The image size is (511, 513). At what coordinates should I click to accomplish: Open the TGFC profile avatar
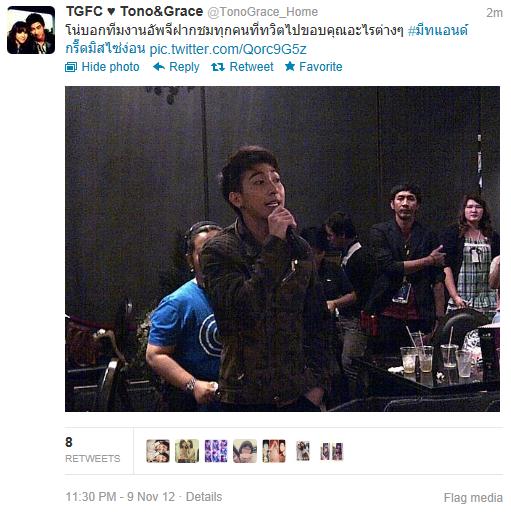tap(31, 30)
